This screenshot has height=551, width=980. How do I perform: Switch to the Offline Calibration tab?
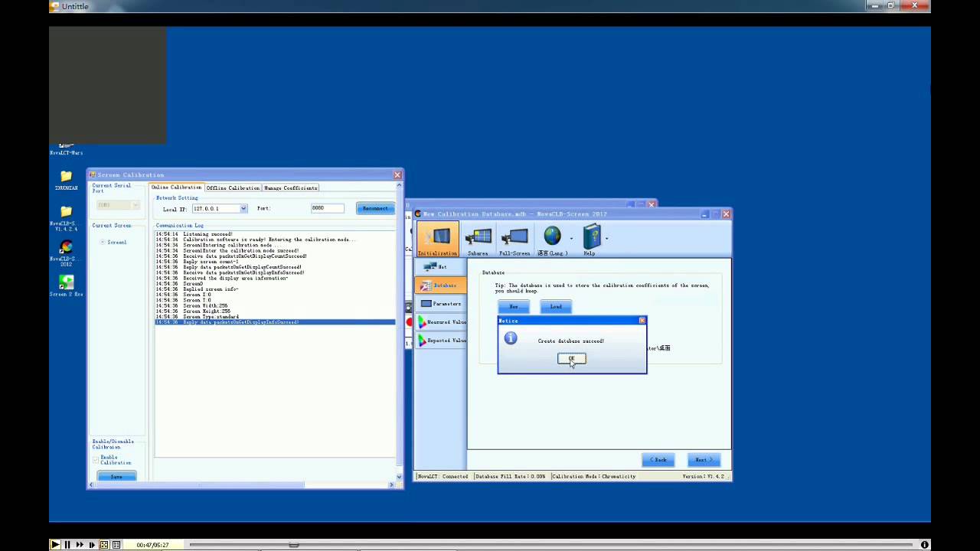pos(233,187)
